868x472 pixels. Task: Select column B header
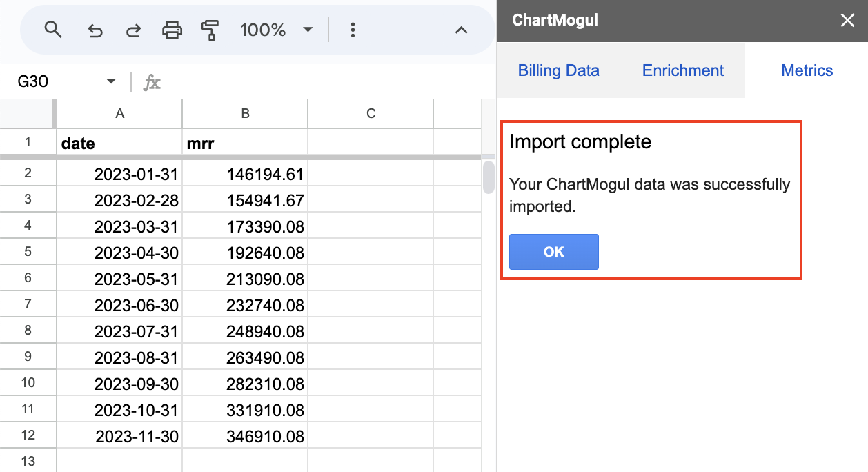click(x=245, y=114)
